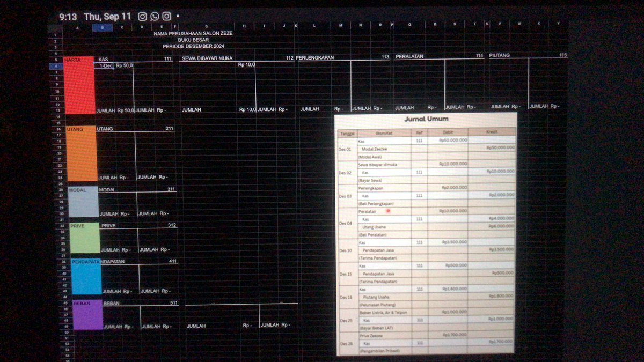Click the Piutang Usaha journal entry
The image size is (644, 362).
point(376,297)
